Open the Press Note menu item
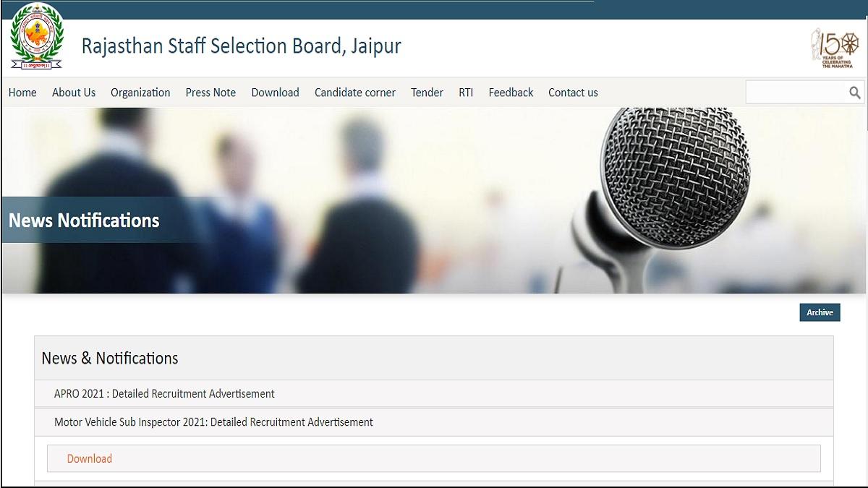 pyautogui.click(x=210, y=93)
